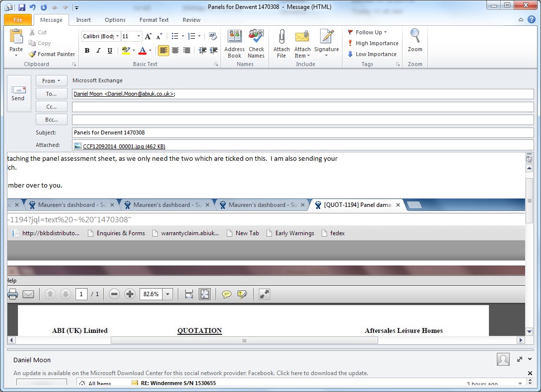This screenshot has height=392, width=541.
Task: Click the Early Warnings bookmark
Action: point(290,233)
